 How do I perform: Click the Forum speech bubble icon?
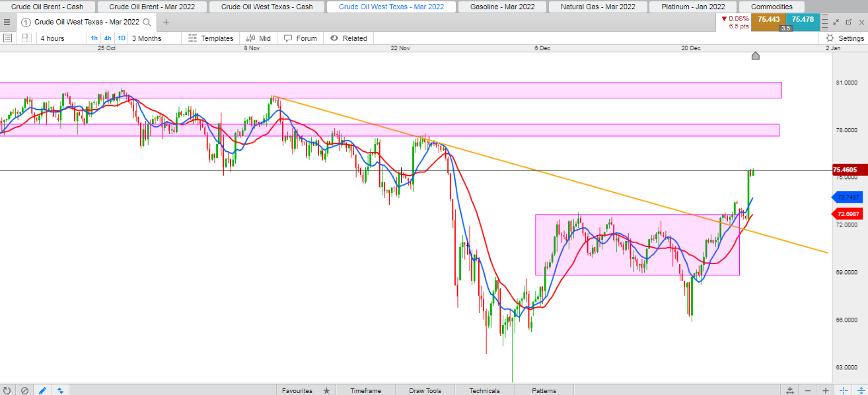288,38
